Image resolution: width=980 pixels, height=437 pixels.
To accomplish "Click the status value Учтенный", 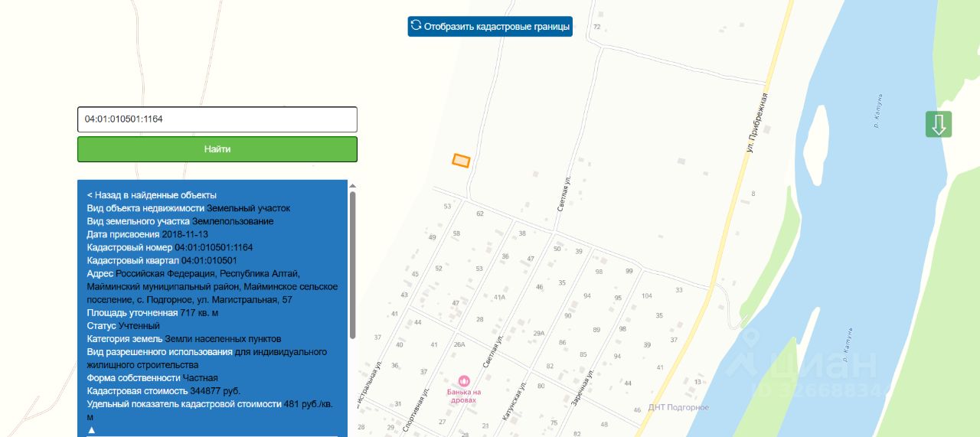I will 139,326.
